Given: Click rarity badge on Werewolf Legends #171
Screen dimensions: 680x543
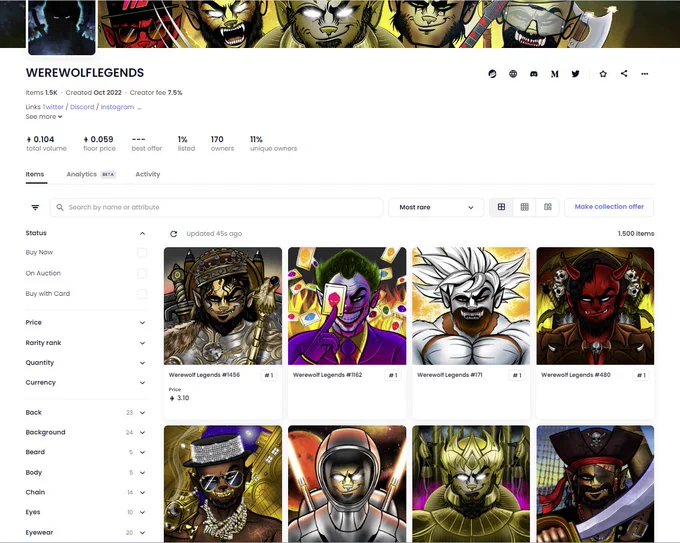Looking at the screenshot, I should pos(517,375).
